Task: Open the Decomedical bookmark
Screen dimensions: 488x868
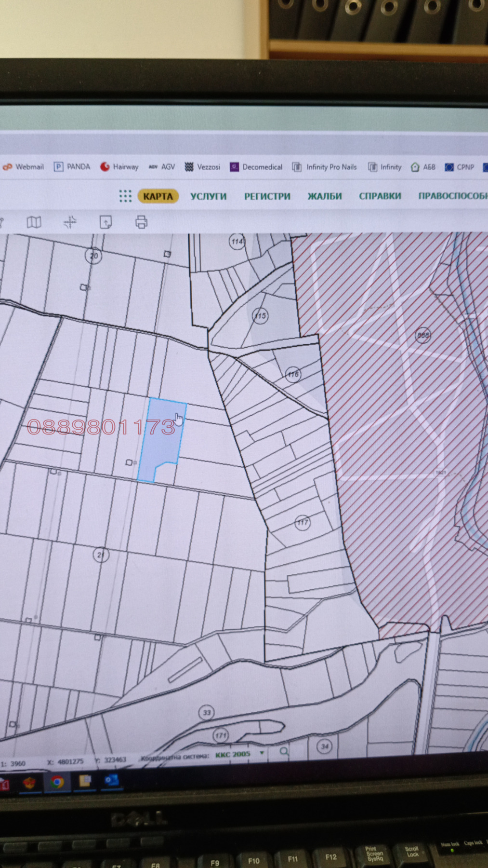Action: [256, 167]
